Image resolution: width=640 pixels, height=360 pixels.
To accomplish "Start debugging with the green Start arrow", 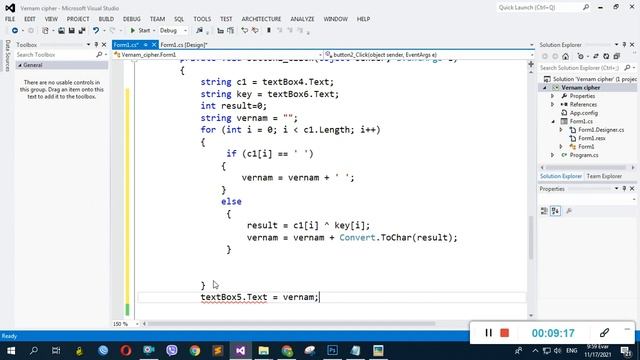I will point(133,31).
